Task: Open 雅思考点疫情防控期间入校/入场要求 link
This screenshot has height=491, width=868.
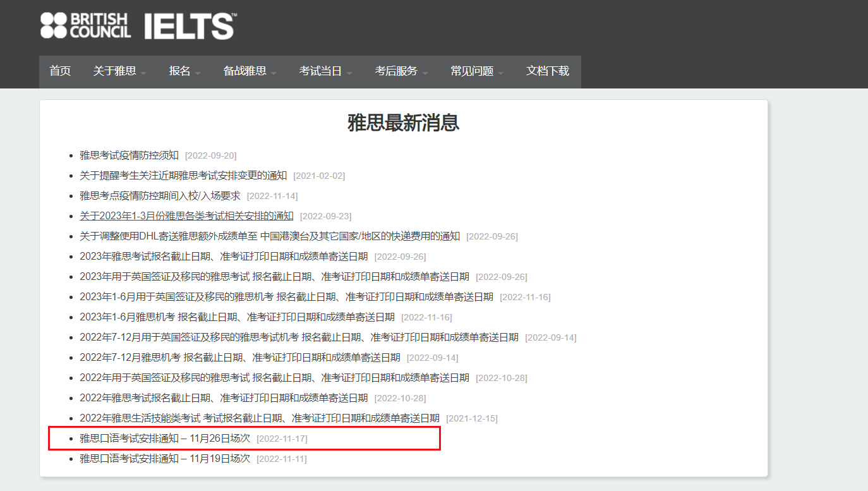Action: (160, 196)
